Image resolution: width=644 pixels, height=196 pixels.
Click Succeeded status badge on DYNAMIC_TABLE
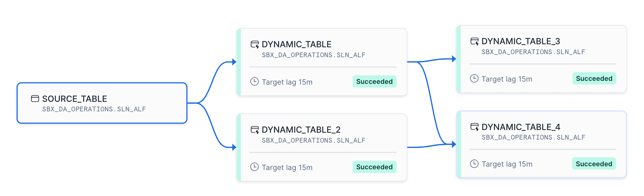(374, 82)
